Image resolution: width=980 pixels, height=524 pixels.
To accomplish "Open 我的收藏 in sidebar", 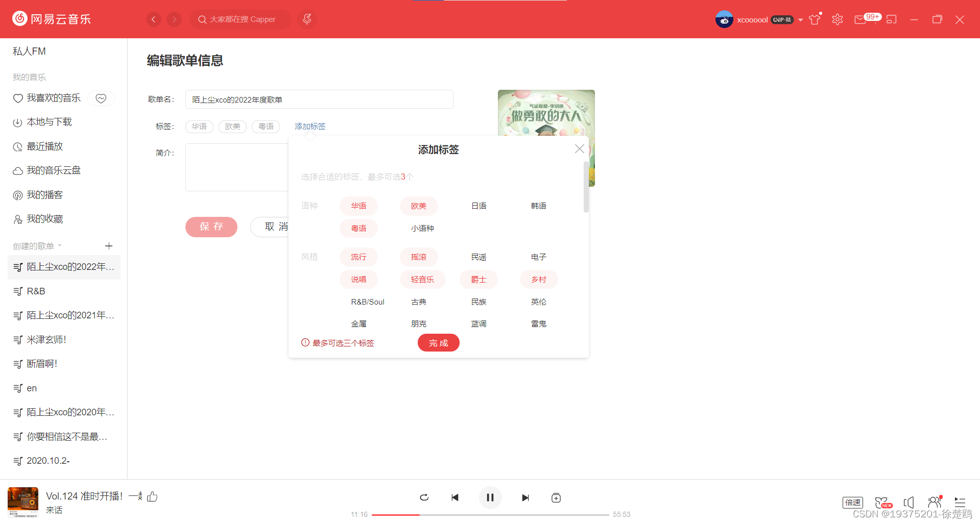I will click(38, 219).
